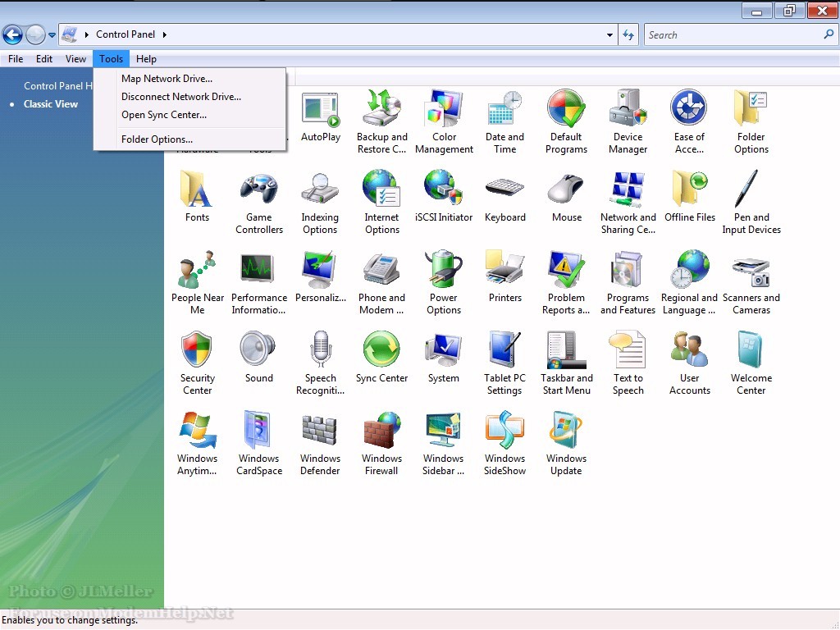840x630 pixels.
Task: Choose Map Network Drive from Tools menu
Action: pos(167,79)
